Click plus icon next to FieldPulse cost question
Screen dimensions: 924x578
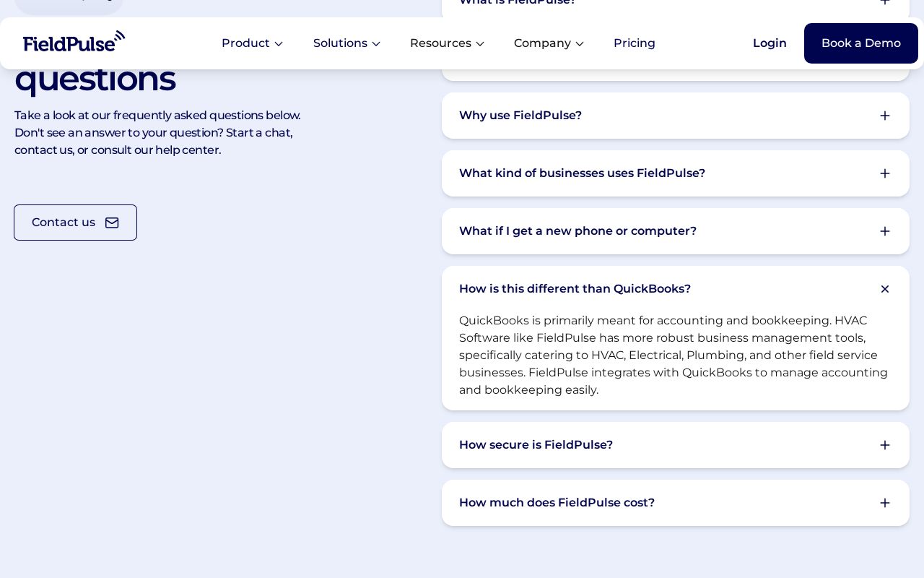pyautogui.click(x=884, y=503)
